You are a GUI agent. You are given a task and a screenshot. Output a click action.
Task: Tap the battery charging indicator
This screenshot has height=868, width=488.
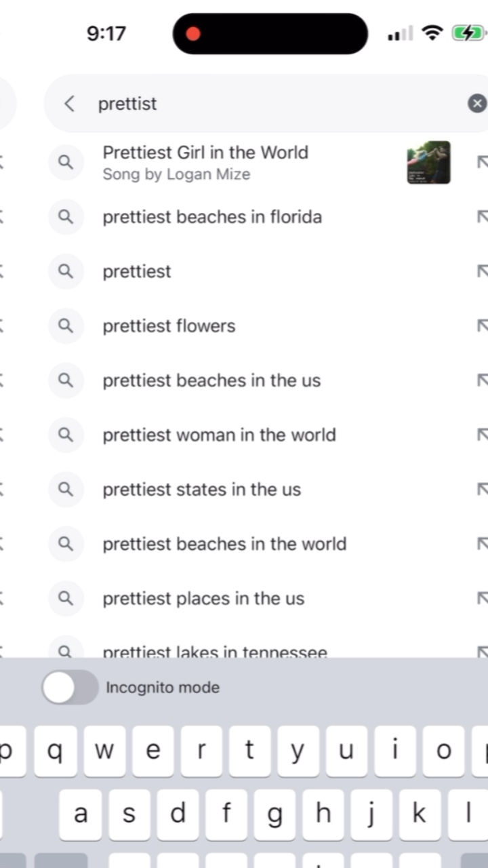click(468, 33)
